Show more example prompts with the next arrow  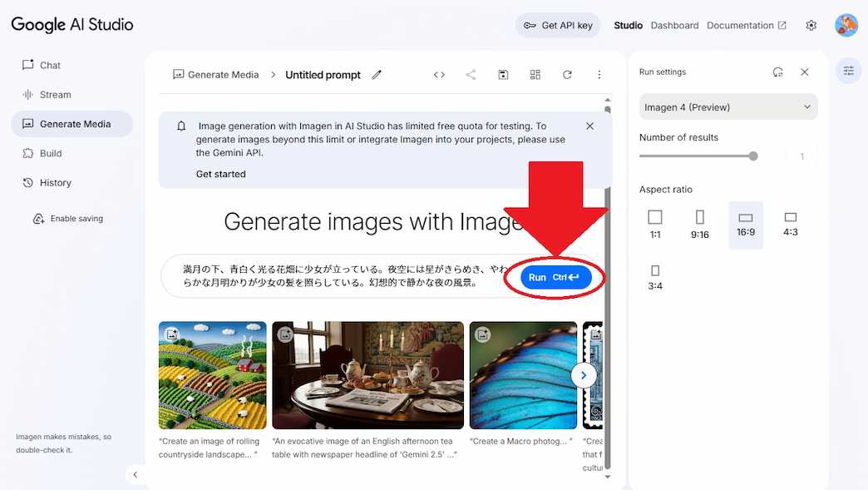tap(584, 375)
